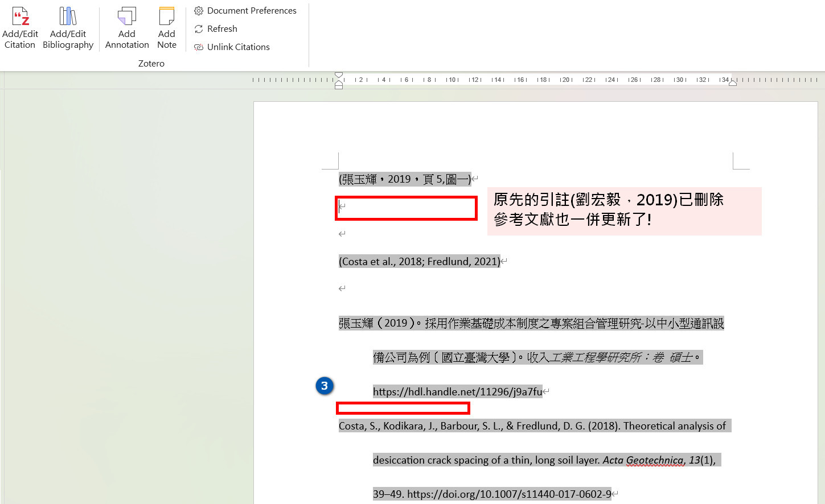Click the left indent marker on the ruler

pos(339,84)
